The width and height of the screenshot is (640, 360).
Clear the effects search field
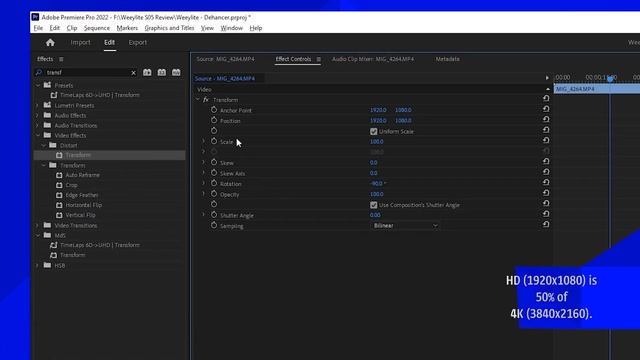tap(133, 73)
